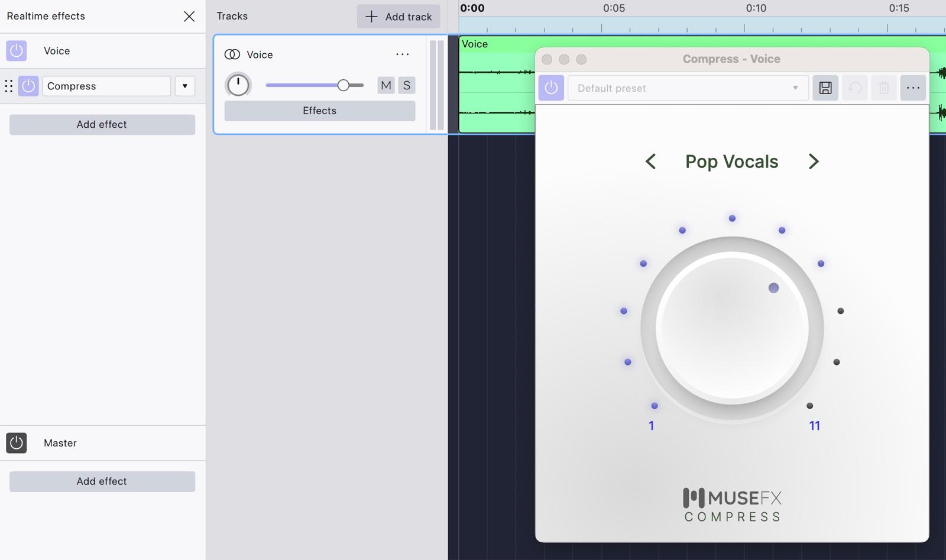Click the 0:05 mark on the timeline ruler
Image resolution: width=946 pixels, height=560 pixels.
pos(614,8)
